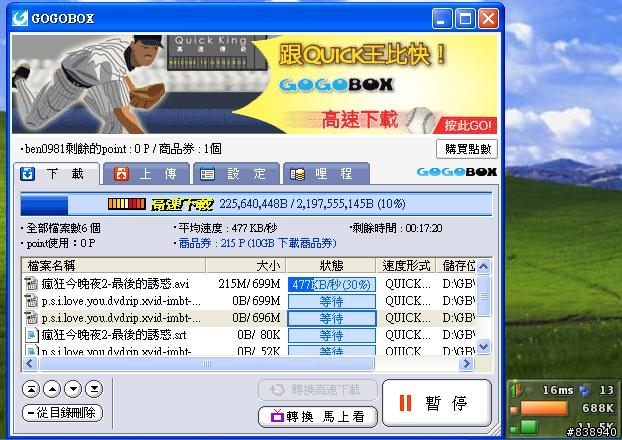Click the 轉換 馬上看 watch now button

(318, 416)
